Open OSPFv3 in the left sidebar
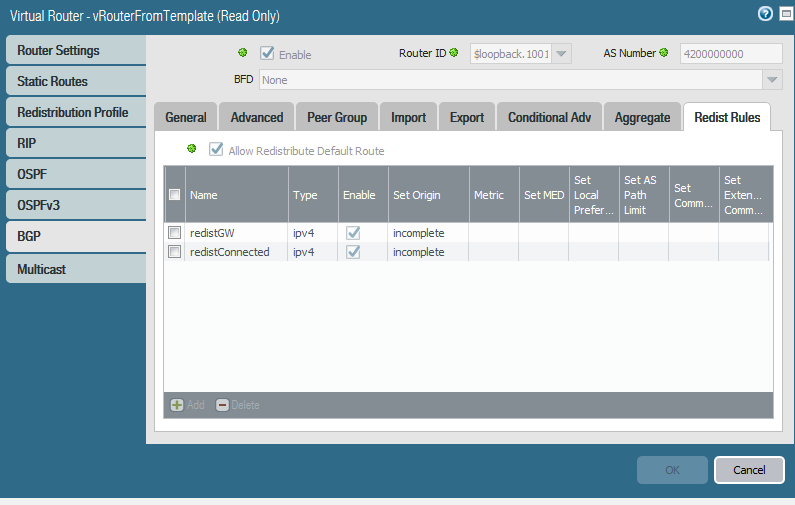 click(75, 206)
